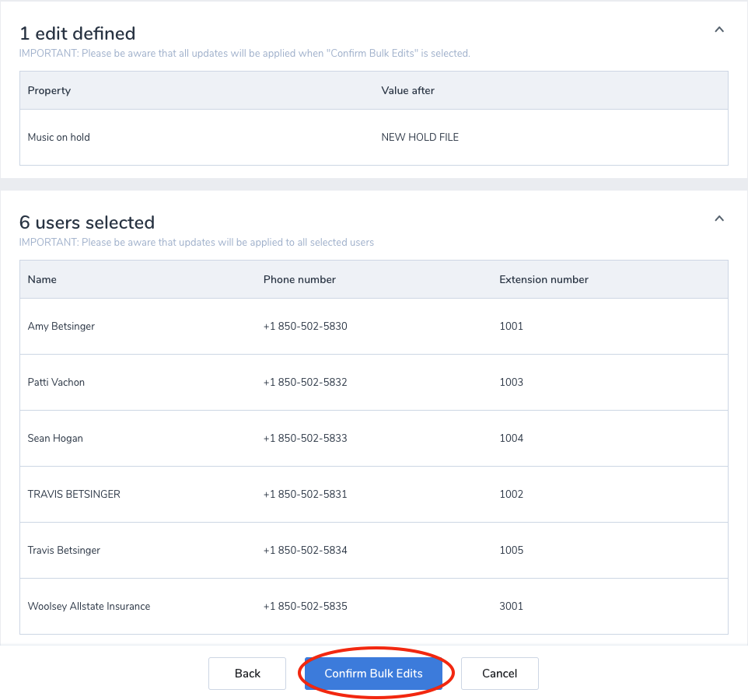
Task: Click the uppercase TRAVIS BETSINGER entry
Action: (74, 495)
